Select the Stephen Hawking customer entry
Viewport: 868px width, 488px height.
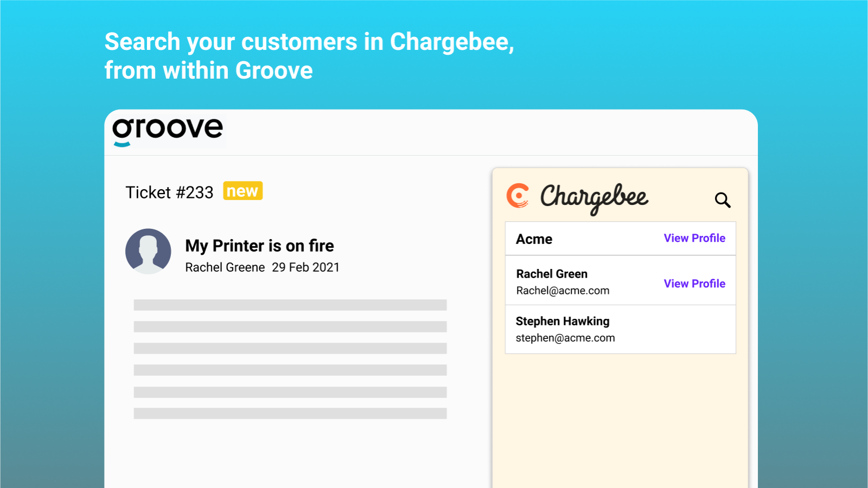[563, 321]
